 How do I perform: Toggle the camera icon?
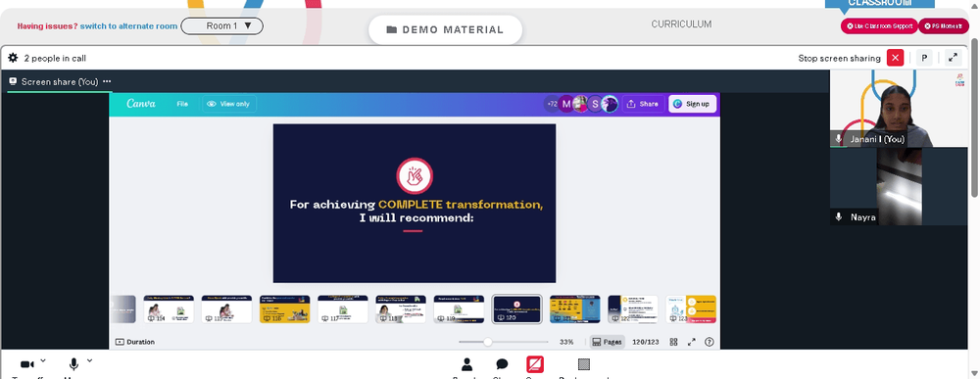[26, 364]
